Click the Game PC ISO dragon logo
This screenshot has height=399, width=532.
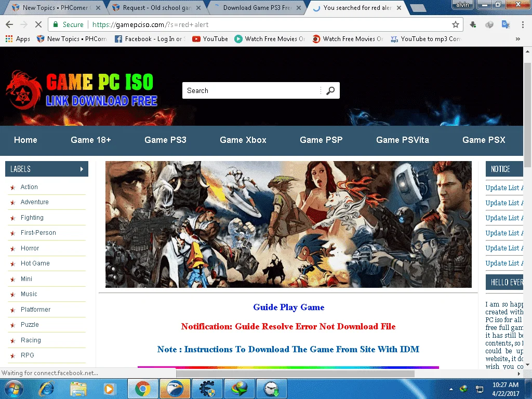tap(23, 90)
